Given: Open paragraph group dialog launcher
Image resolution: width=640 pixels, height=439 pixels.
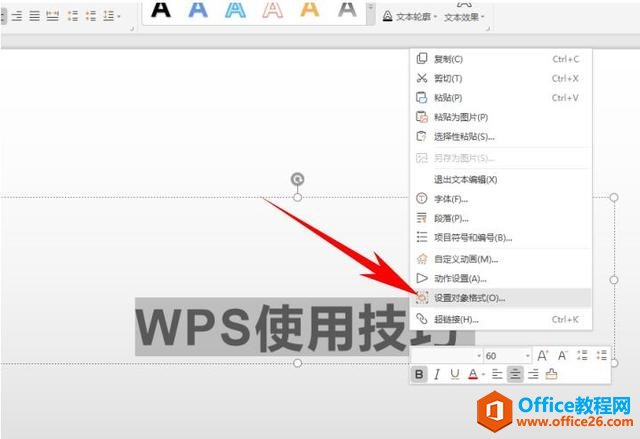Looking at the screenshot, I should coord(132,29).
